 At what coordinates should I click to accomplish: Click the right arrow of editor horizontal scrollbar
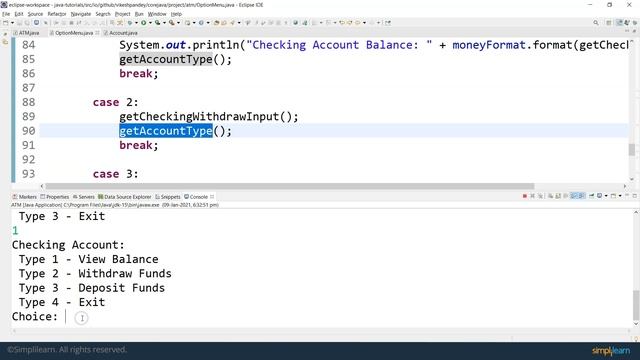[x=625, y=186]
